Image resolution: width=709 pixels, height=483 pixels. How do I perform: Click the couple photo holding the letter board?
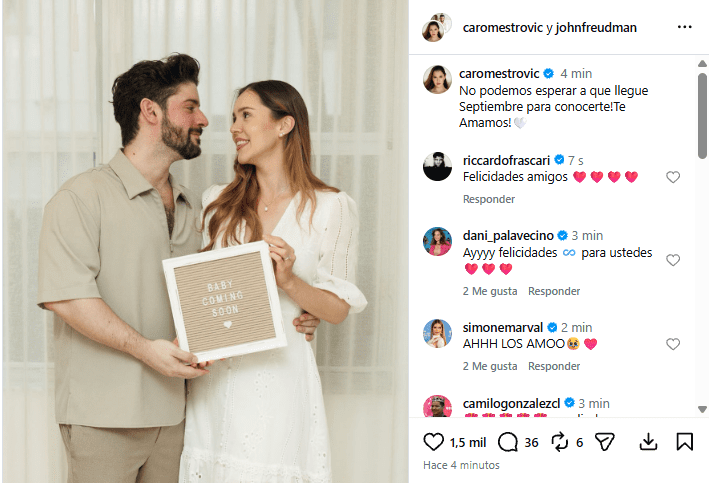(x=205, y=242)
